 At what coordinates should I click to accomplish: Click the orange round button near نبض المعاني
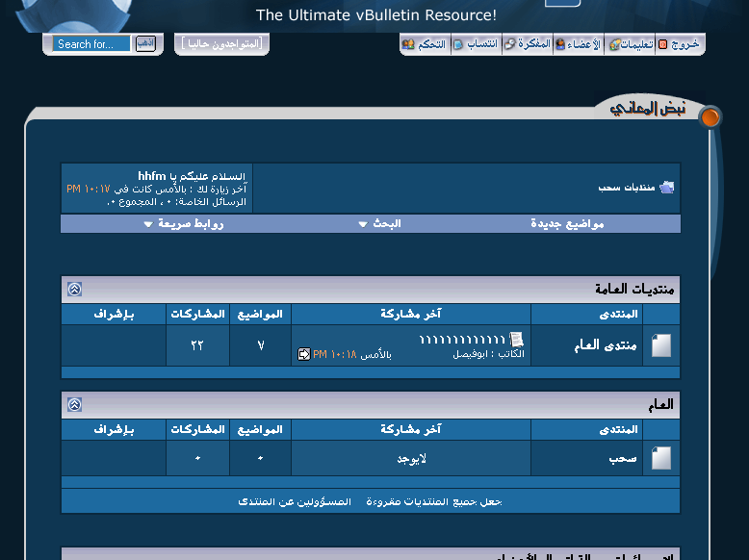[x=710, y=117]
